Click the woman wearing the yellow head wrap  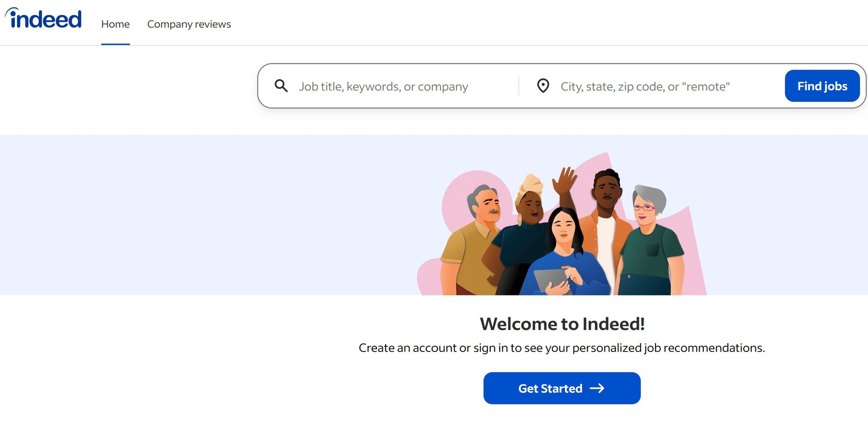524,230
